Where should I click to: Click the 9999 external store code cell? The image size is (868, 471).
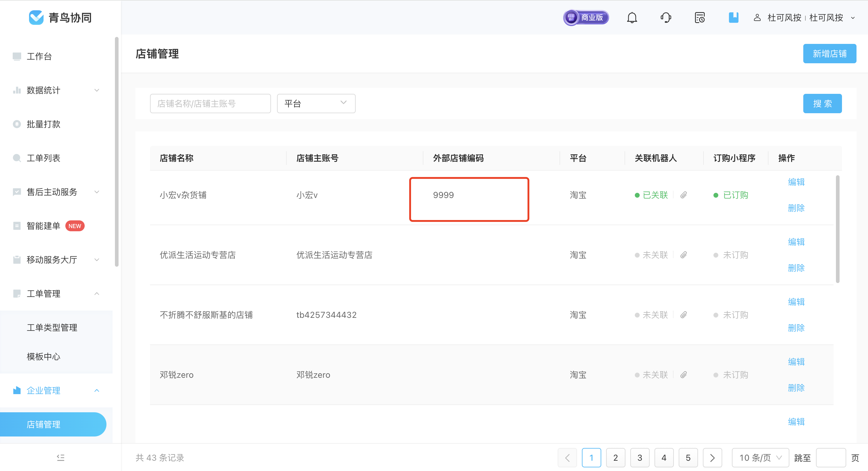[443, 195]
